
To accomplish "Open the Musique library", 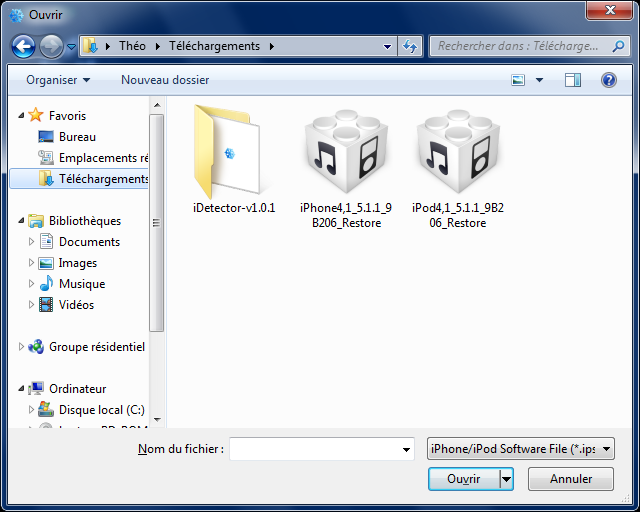I will click(x=82, y=284).
